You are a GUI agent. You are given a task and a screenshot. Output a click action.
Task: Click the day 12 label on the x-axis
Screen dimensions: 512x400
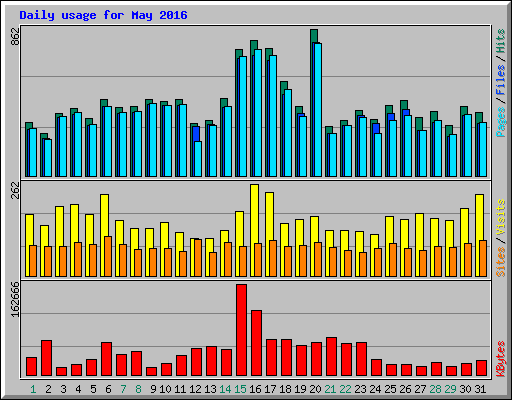[x=195, y=389]
